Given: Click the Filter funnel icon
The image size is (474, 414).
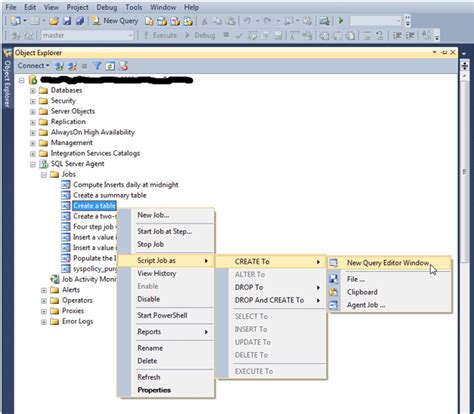Looking at the screenshot, I should 97,66.
